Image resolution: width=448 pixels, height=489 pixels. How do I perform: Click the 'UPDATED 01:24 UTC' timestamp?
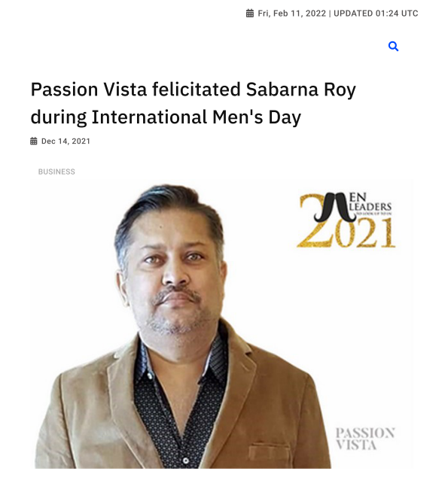[376, 14]
